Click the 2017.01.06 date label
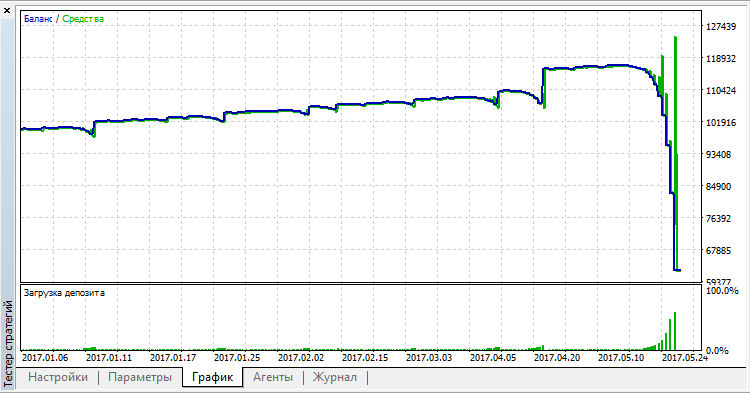 (x=45, y=358)
